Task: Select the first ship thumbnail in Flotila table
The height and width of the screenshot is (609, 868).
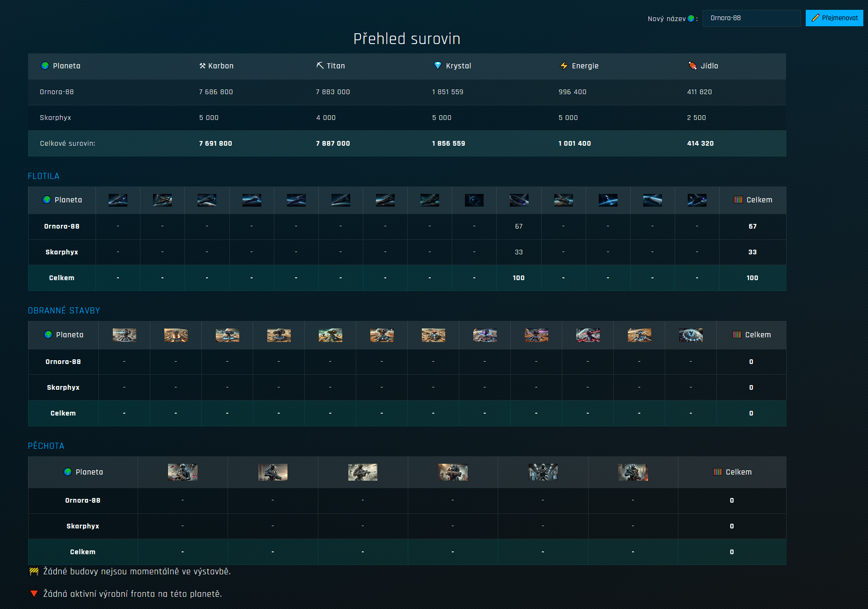Action: 118,200
